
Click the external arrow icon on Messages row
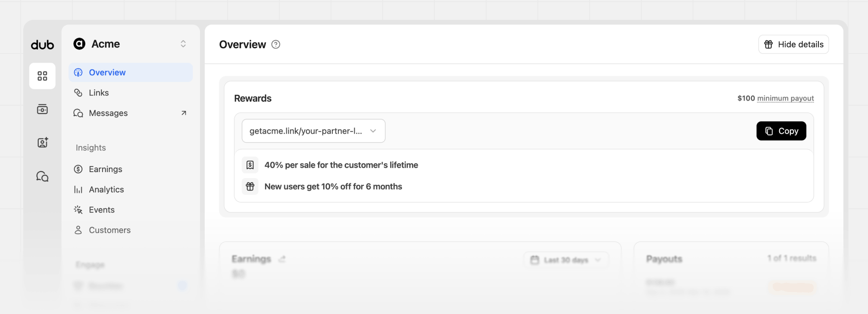184,113
